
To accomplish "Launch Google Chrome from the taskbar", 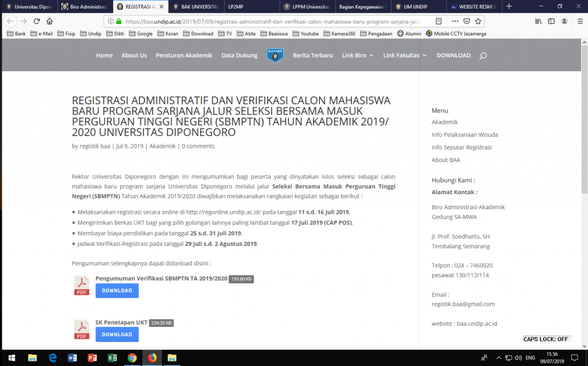I will click(x=132, y=357).
